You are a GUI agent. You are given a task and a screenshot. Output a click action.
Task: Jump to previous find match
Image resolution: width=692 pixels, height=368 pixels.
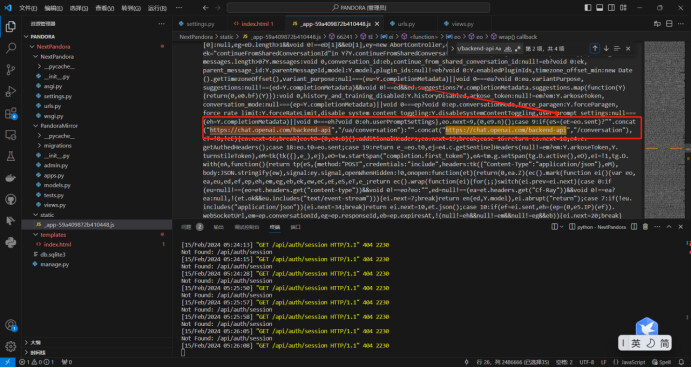(x=595, y=49)
